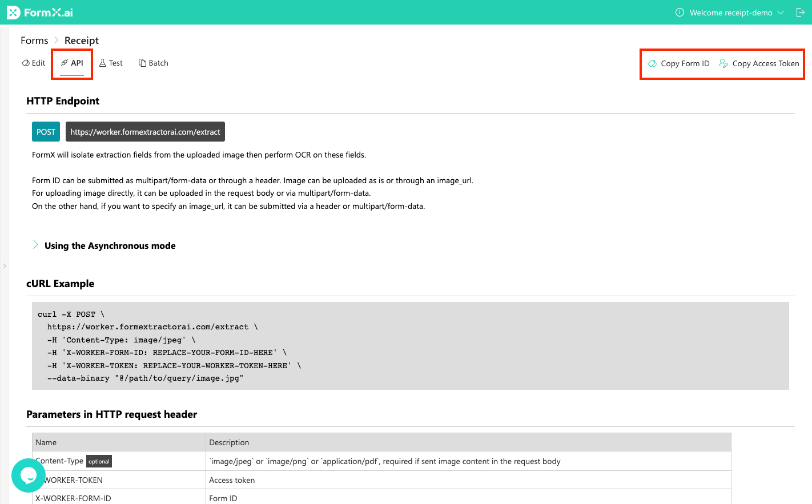The width and height of the screenshot is (812, 504).
Task: Copy the Access Token
Action: pyautogui.click(x=759, y=63)
